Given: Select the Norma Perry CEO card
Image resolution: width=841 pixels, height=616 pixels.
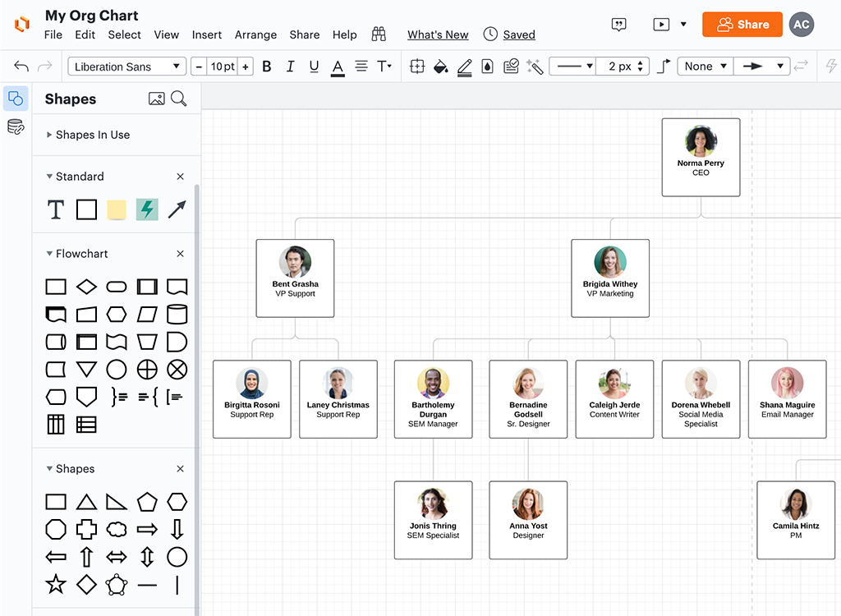Looking at the screenshot, I should pyautogui.click(x=701, y=157).
